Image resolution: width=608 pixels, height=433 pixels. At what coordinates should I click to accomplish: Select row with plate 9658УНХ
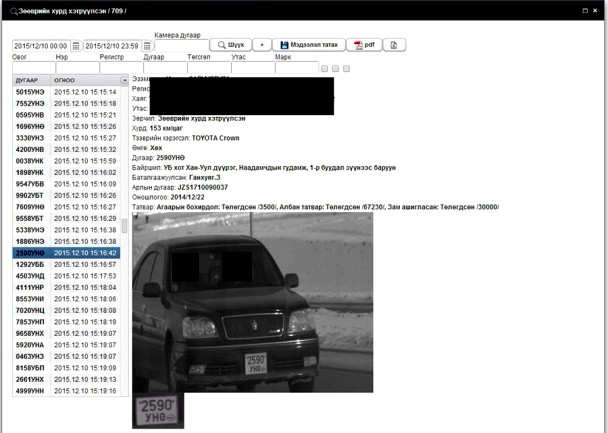coord(66,333)
